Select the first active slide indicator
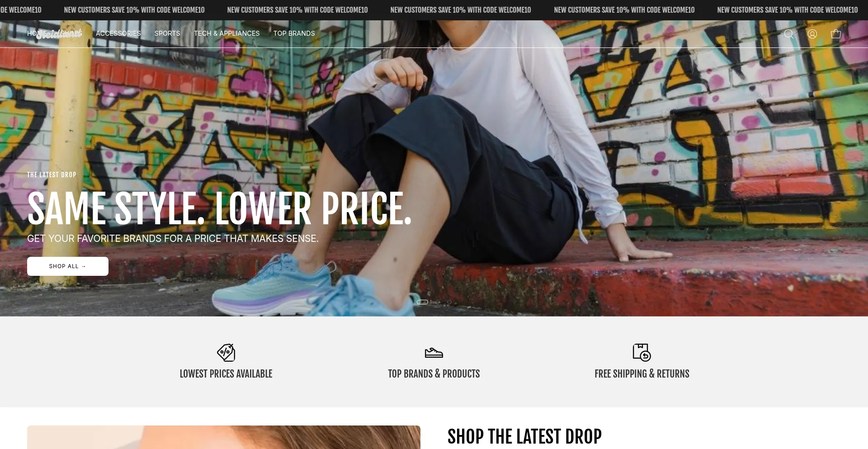The image size is (868, 449). tap(422, 302)
